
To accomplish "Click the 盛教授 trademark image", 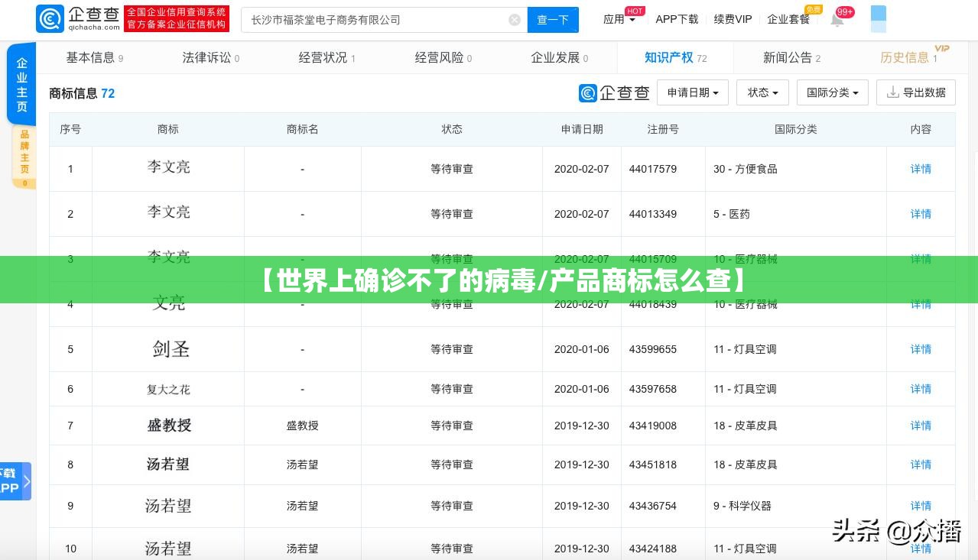I will 169,426.
